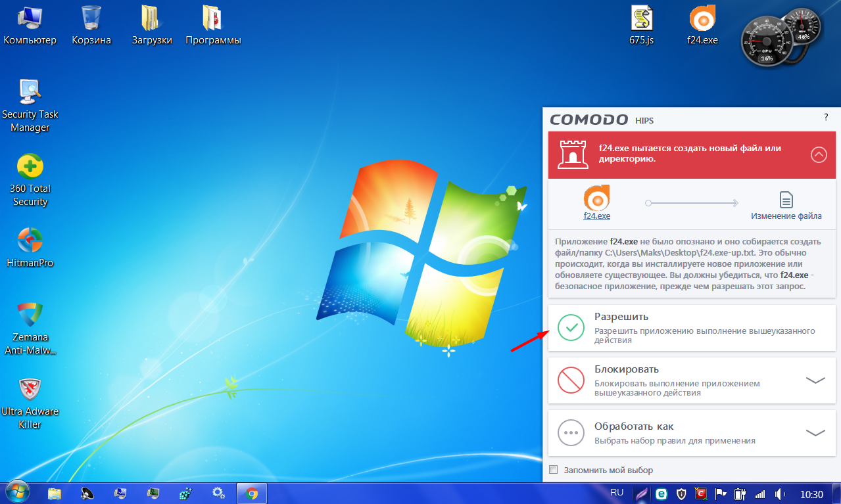Select the 360 Total Security shortcut
841x504 pixels.
point(30,180)
